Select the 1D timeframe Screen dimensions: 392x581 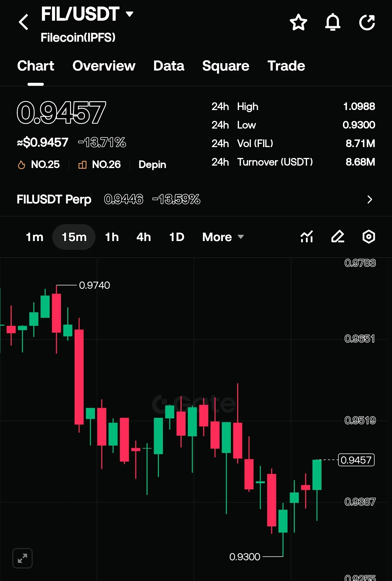coord(177,237)
